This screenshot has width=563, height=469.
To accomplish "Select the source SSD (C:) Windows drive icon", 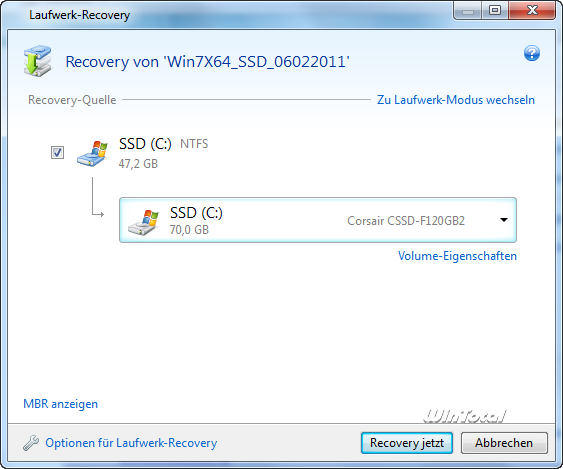I will pos(92,154).
